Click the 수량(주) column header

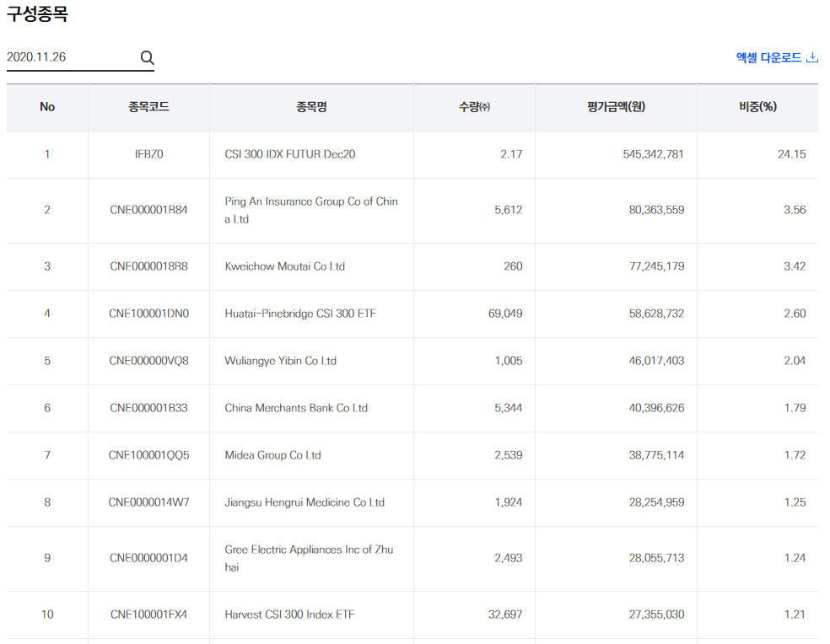[x=474, y=107]
